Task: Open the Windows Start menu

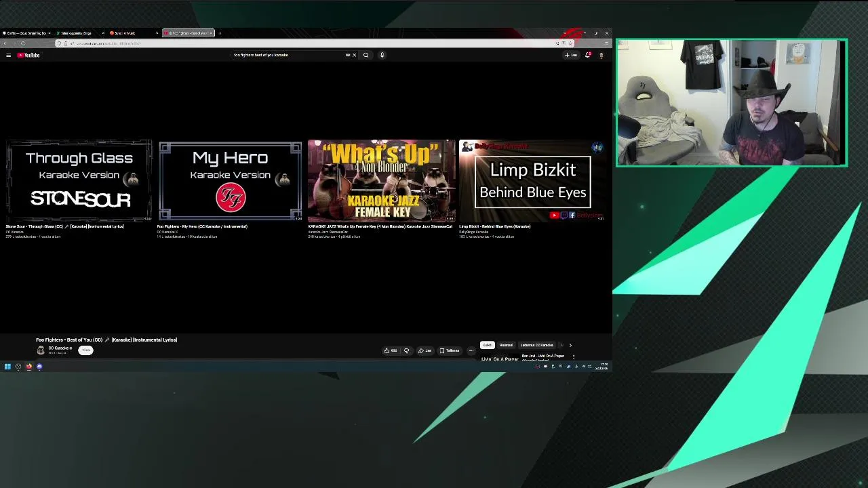Action: 7,367
